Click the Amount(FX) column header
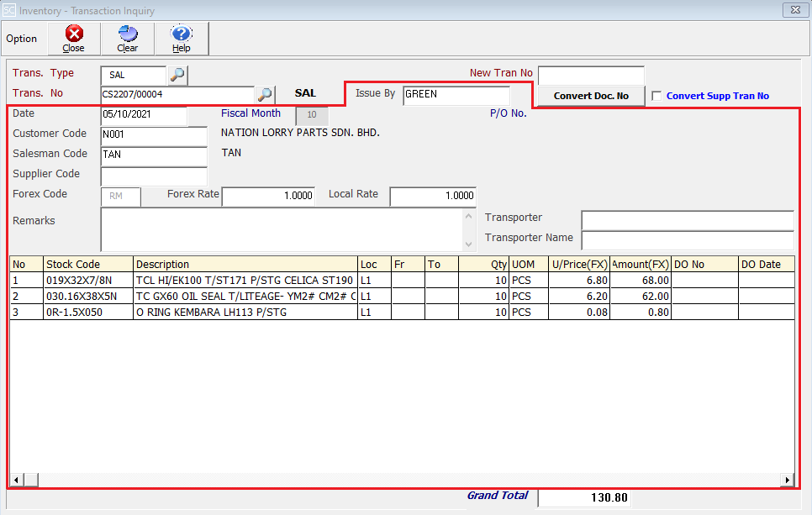 coord(641,264)
